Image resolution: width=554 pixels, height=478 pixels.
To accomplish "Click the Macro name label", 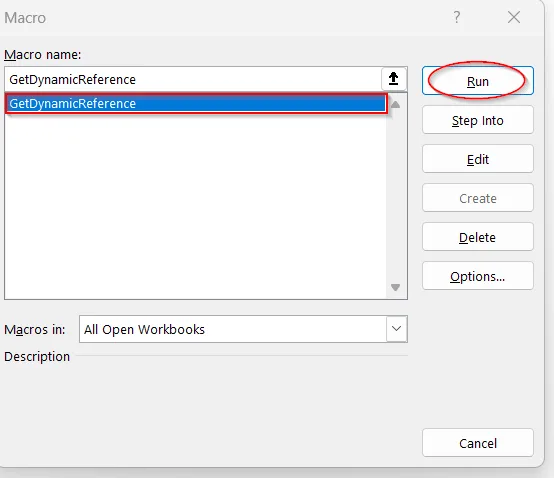I will 43,55.
